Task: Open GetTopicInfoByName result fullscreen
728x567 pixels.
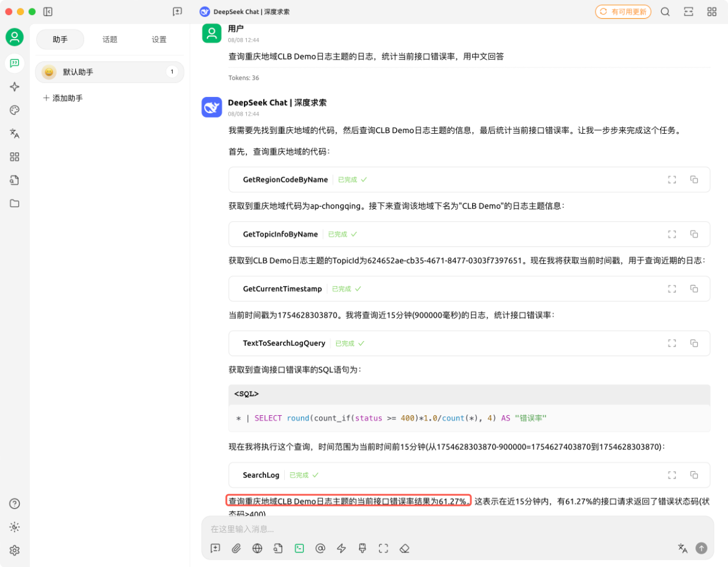Action: pos(672,234)
